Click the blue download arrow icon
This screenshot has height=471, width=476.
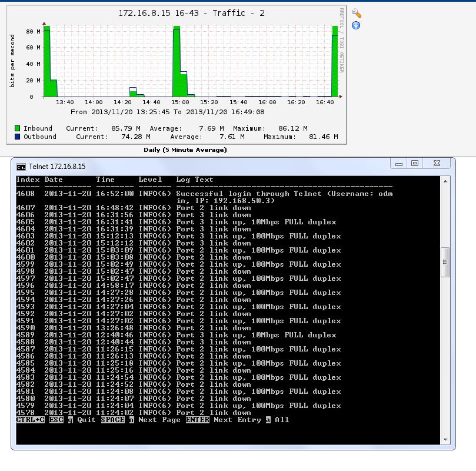coord(356,25)
